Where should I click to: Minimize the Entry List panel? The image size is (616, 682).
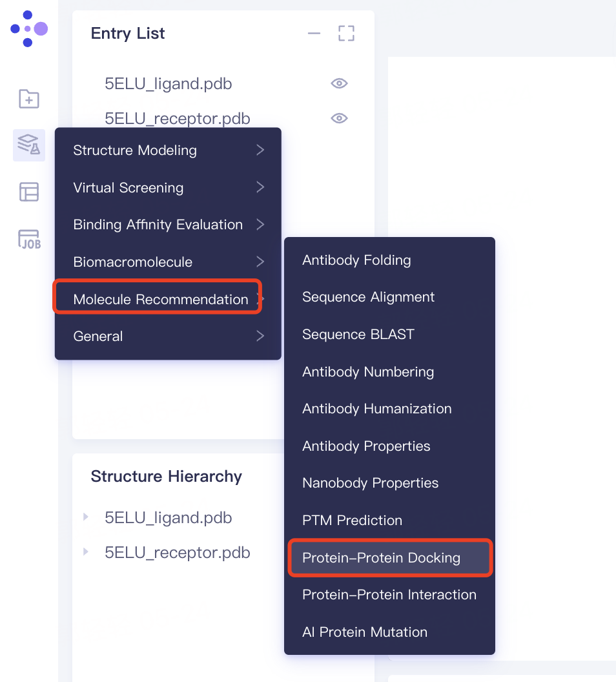point(314,34)
